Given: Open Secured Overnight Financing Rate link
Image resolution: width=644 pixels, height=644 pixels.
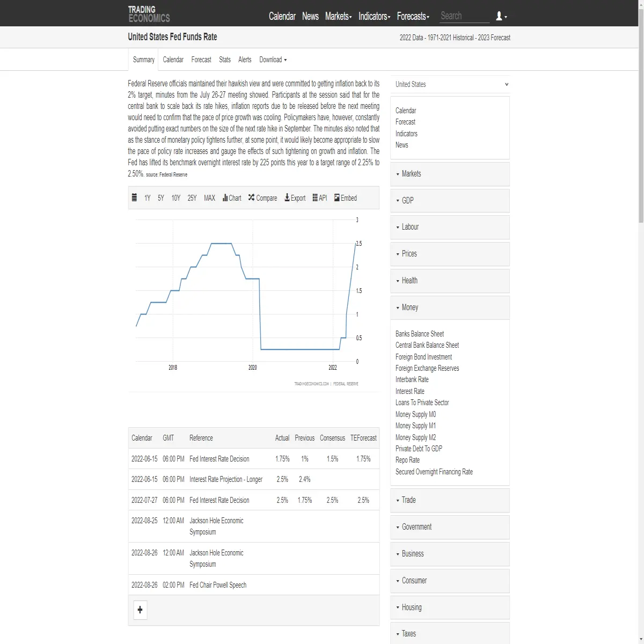Looking at the screenshot, I should tap(434, 472).
